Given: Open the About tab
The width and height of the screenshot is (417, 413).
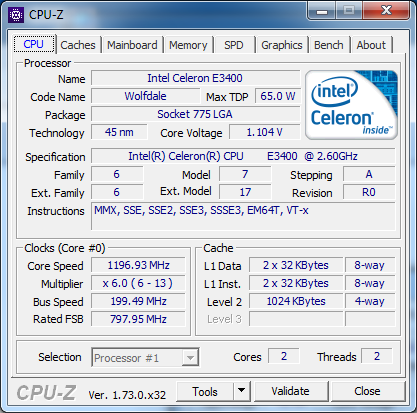Looking at the screenshot, I should pyautogui.click(x=371, y=45).
